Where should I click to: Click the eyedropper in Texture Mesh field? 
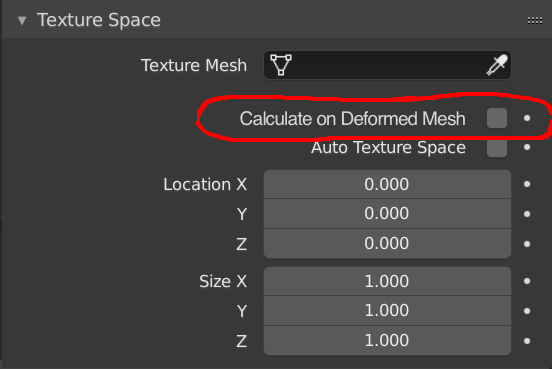click(x=497, y=65)
